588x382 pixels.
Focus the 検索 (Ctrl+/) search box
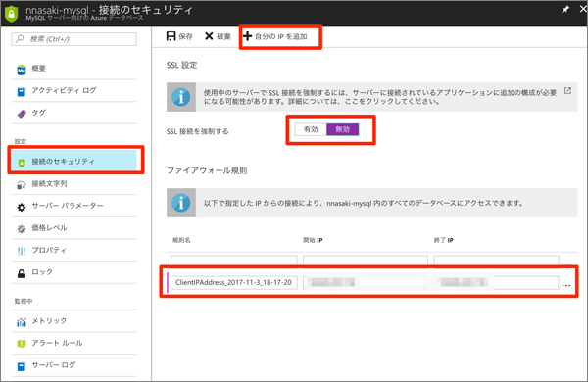73,39
